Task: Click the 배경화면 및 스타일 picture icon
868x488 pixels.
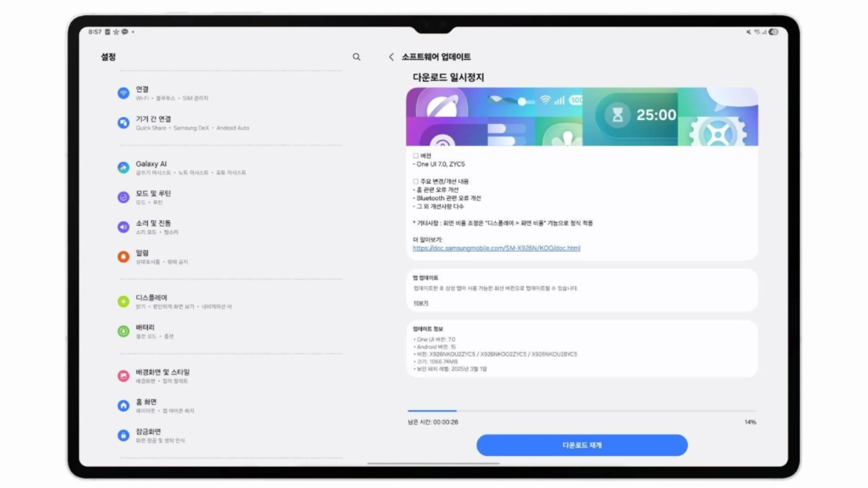Action: (x=123, y=376)
